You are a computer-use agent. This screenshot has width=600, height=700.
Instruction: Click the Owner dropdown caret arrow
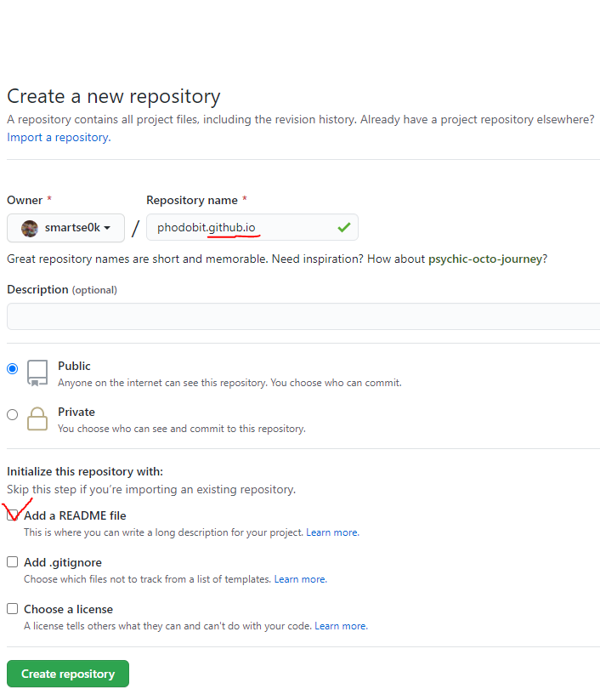tap(107, 228)
